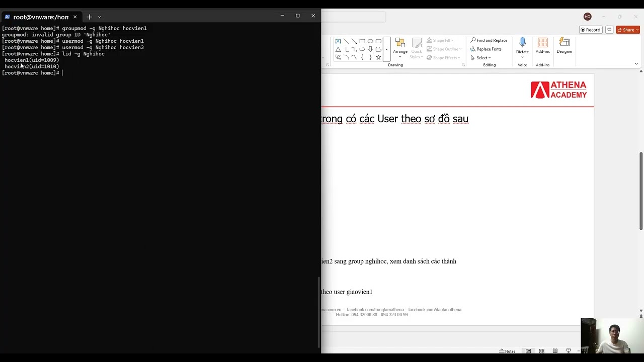Switch to Reading View

[x=555, y=351]
